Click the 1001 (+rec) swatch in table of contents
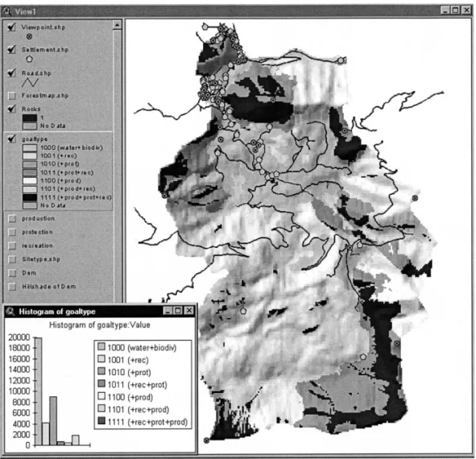 tap(30, 156)
